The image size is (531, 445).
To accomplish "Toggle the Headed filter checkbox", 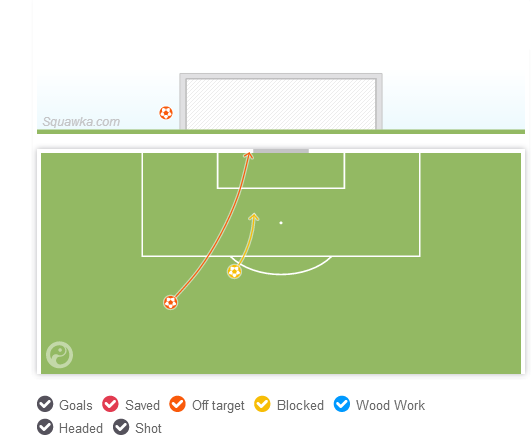I will pyautogui.click(x=45, y=427).
